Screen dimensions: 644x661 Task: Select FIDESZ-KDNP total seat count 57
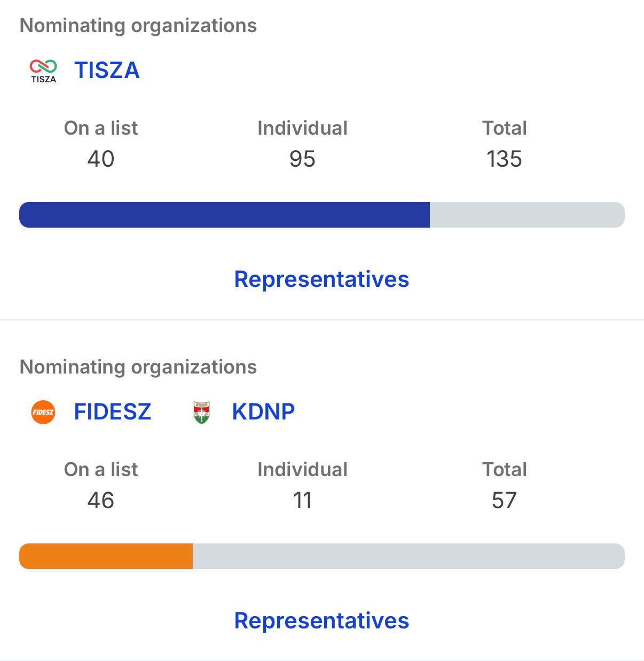pyautogui.click(x=504, y=501)
